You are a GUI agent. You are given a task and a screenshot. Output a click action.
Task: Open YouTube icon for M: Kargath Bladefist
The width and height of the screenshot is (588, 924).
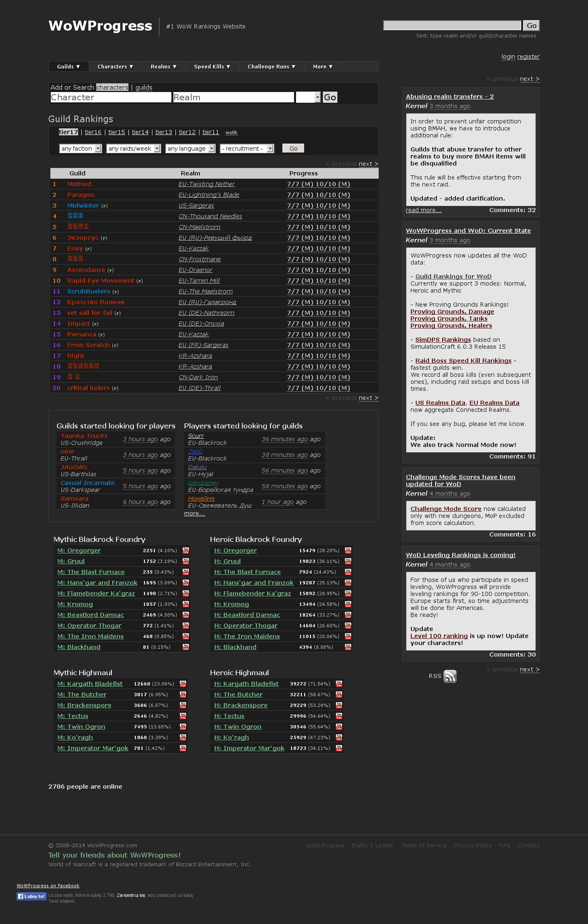point(183,684)
